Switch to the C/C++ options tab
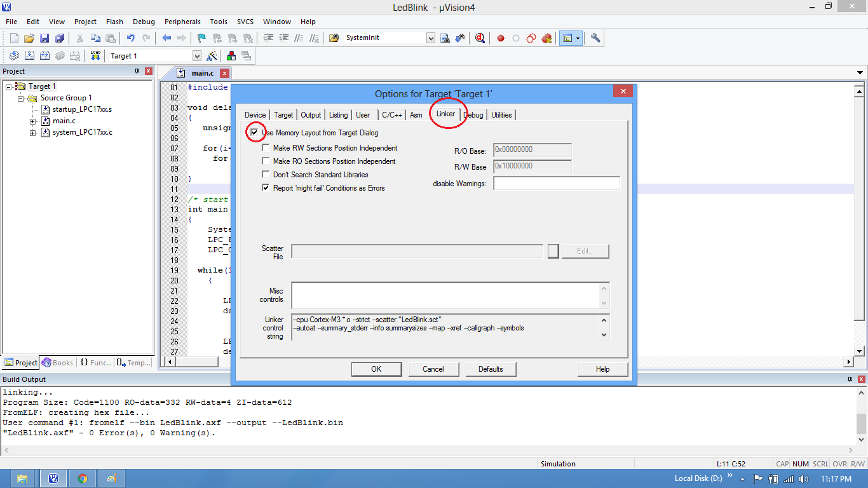Image resolution: width=868 pixels, height=488 pixels. tap(392, 115)
